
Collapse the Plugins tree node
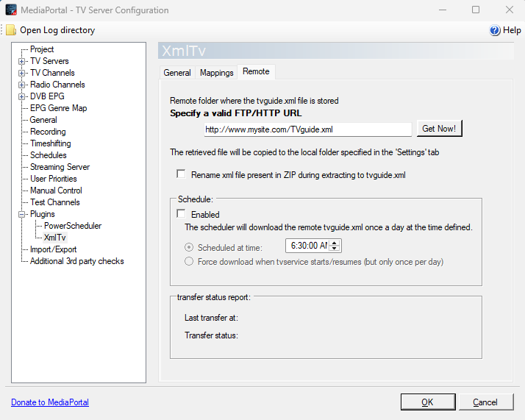click(22, 214)
